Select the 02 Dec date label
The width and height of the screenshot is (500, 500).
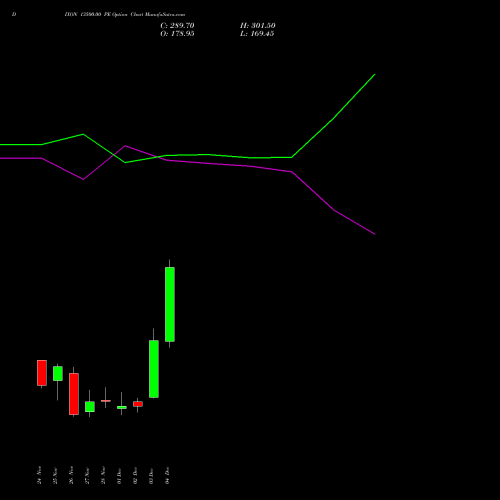tap(135, 476)
